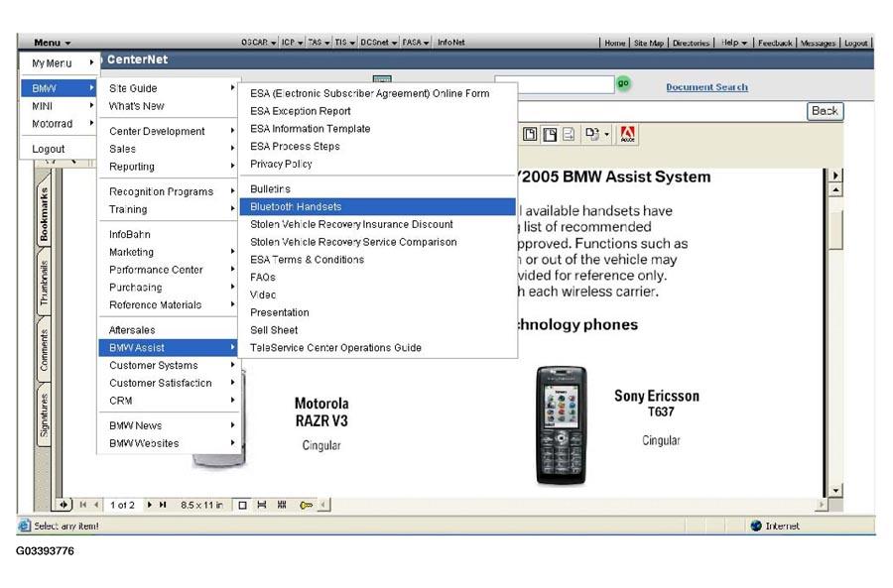Select Bluetooth Handsets menu entry

pyautogui.click(x=377, y=206)
